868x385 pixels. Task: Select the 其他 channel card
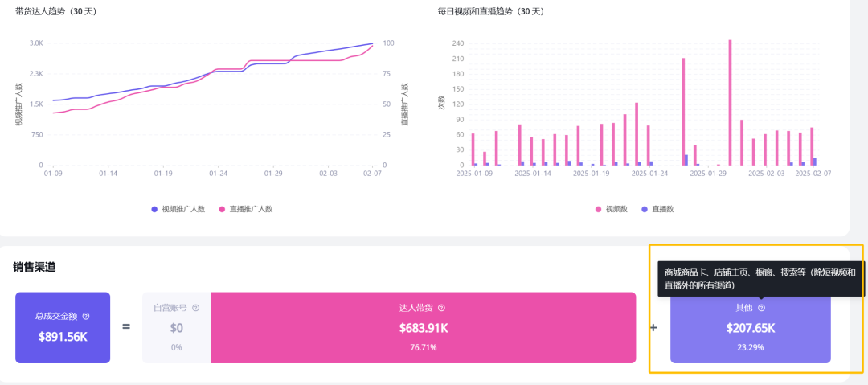pyautogui.click(x=751, y=328)
